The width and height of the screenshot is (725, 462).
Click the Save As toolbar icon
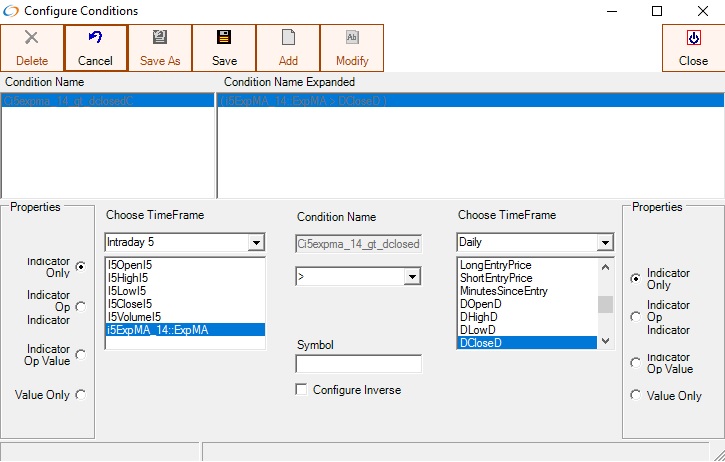coord(160,38)
